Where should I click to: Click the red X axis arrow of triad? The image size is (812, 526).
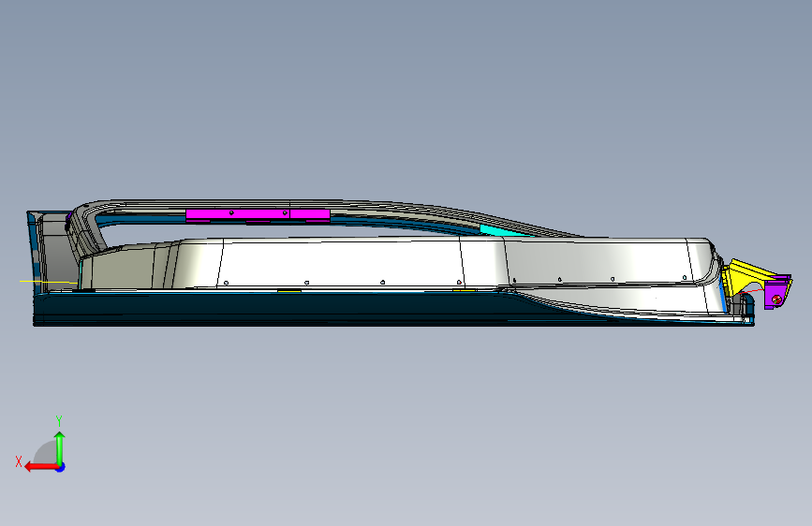(x=41, y=467)
